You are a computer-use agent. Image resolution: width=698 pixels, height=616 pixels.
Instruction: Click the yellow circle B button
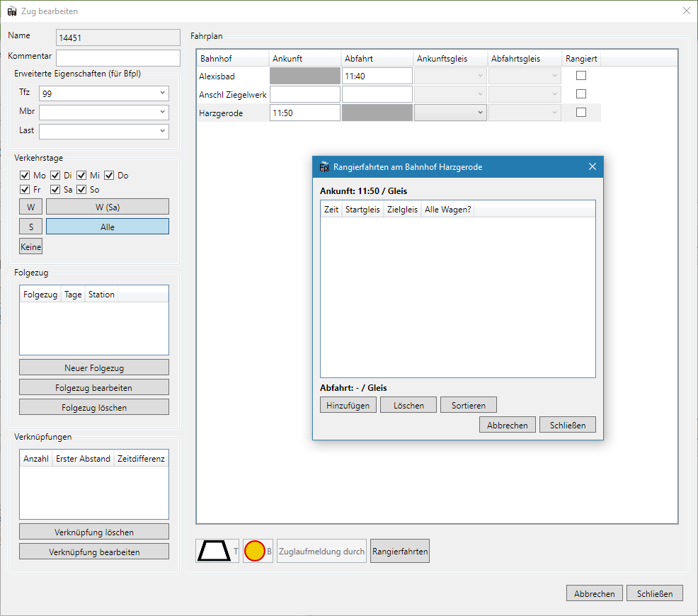point(258,551)
